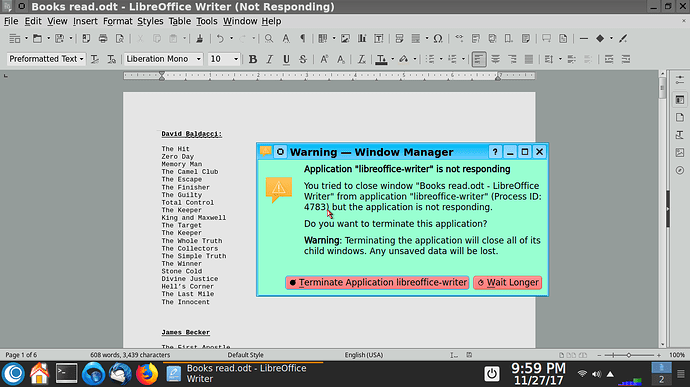Open the Styles menu
Viewport: 690px width, 387px height.
[x=150, y=21]
